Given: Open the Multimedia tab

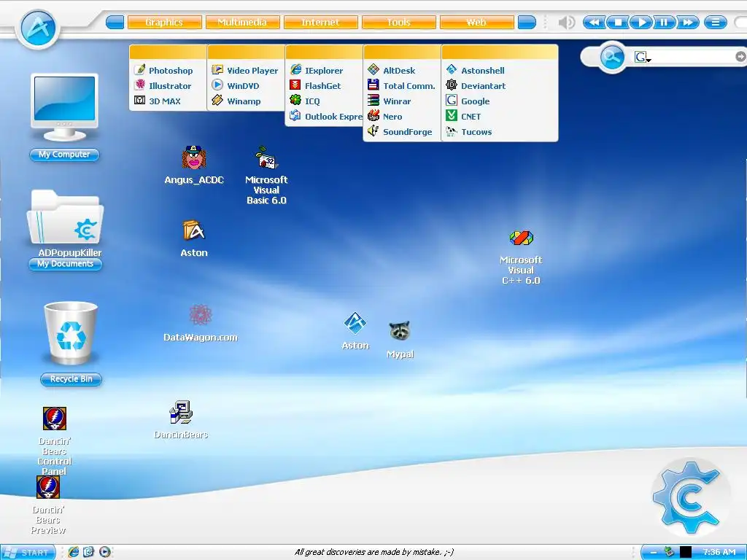Looking at the screenshot, I should click(242, 23).
